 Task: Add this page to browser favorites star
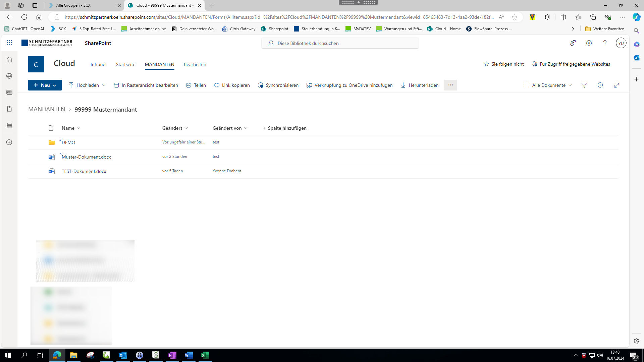point(515,17)
